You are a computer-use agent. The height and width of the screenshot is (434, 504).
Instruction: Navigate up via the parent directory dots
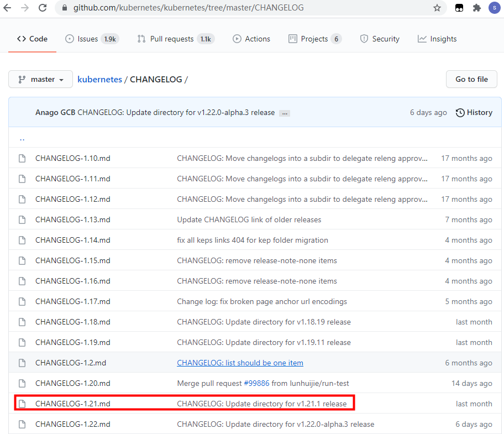22,138
